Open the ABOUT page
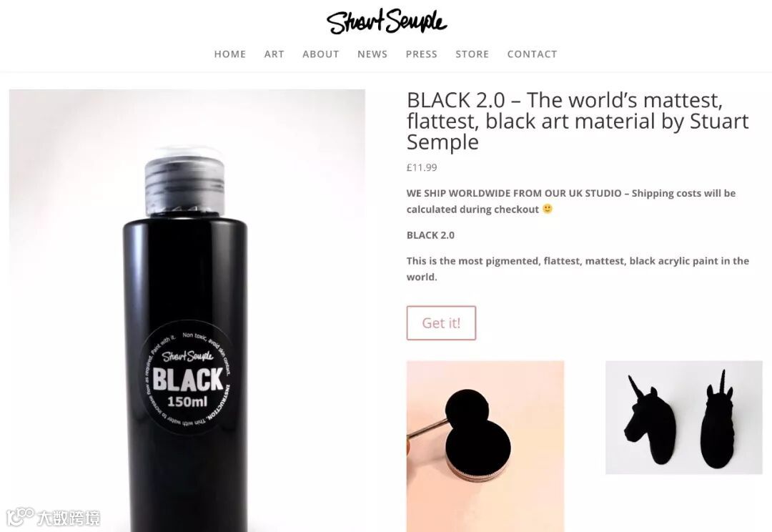Screen dimensions: 772x532 321,54
